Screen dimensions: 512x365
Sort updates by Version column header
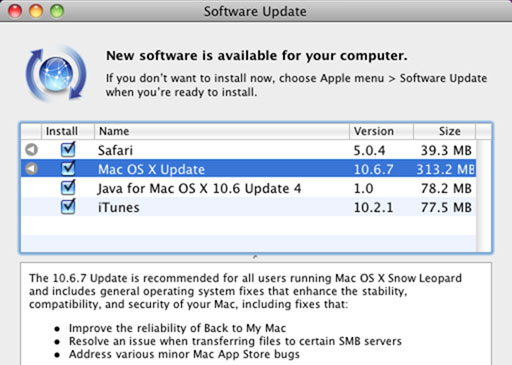pos(382,131)
